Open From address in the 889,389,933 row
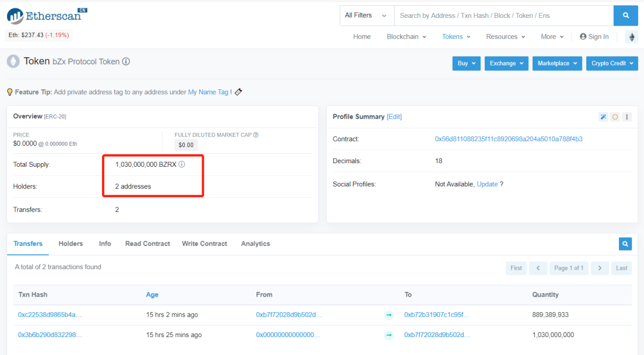The height and width of the screenshot is (355, 644). click(289, 314)
